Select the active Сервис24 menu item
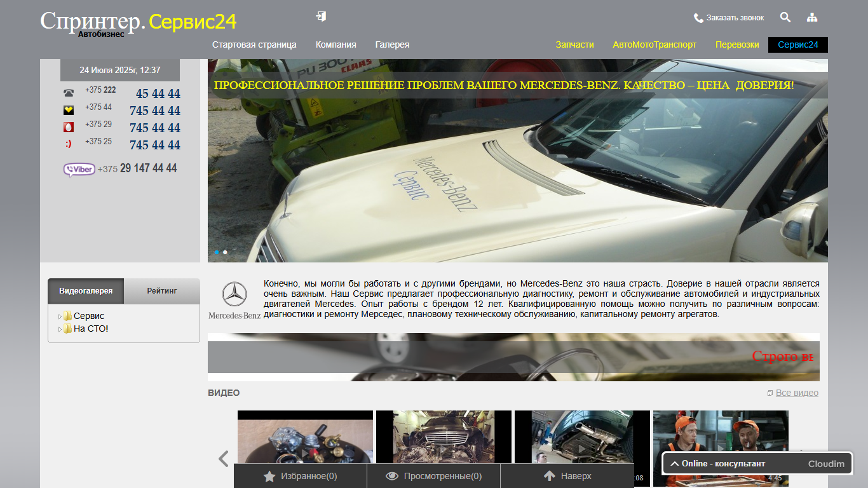 (x=798, y=44)
